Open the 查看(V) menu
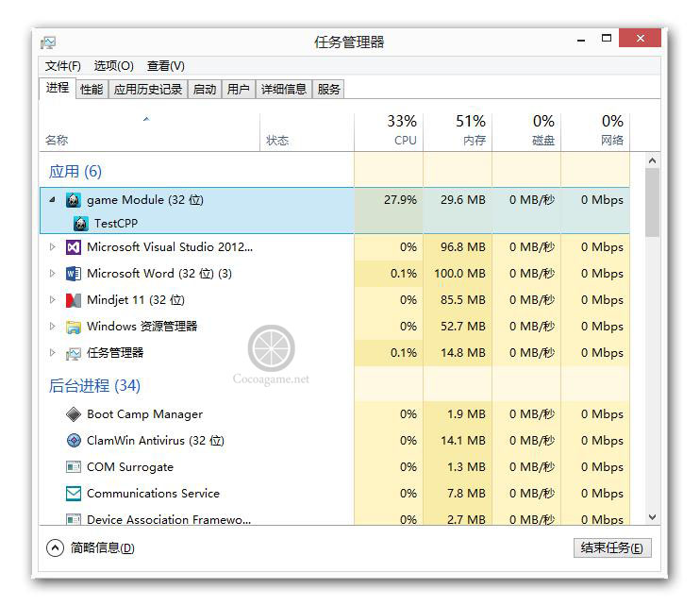700x606 pixels. tap(166, 66)
